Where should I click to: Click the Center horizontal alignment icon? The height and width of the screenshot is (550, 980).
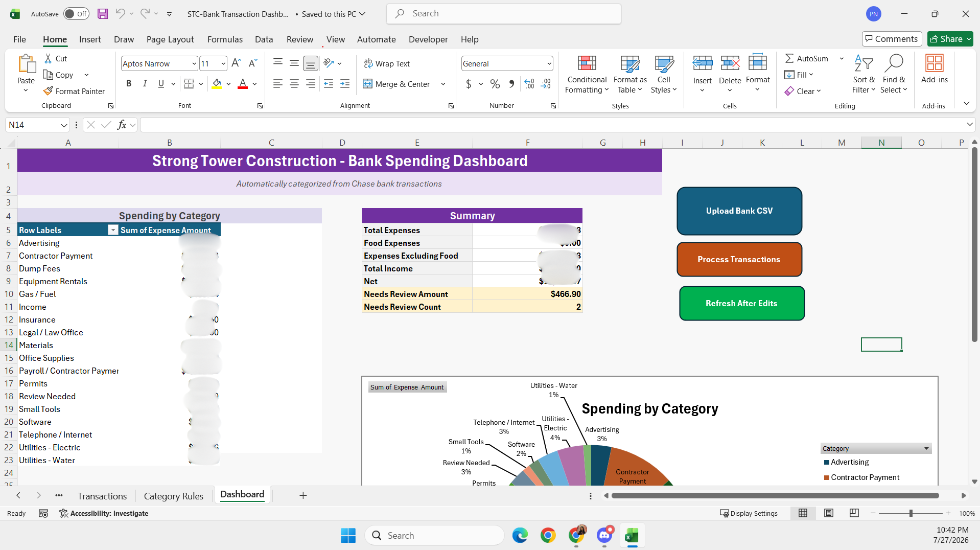tap(294, 84)
